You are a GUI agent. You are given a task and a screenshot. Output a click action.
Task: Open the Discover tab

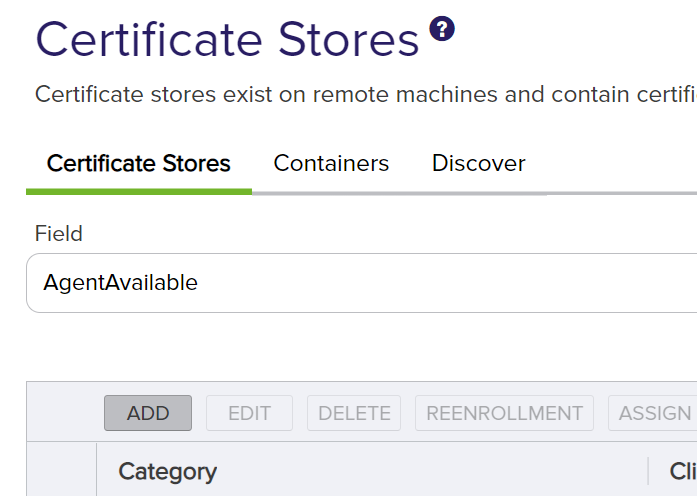point(478,163)
